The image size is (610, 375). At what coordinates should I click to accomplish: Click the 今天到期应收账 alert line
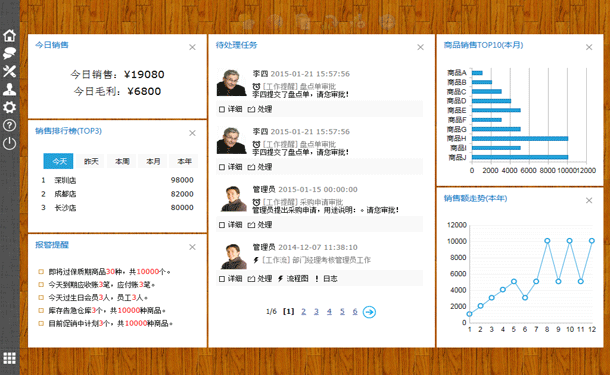(96, 285)
